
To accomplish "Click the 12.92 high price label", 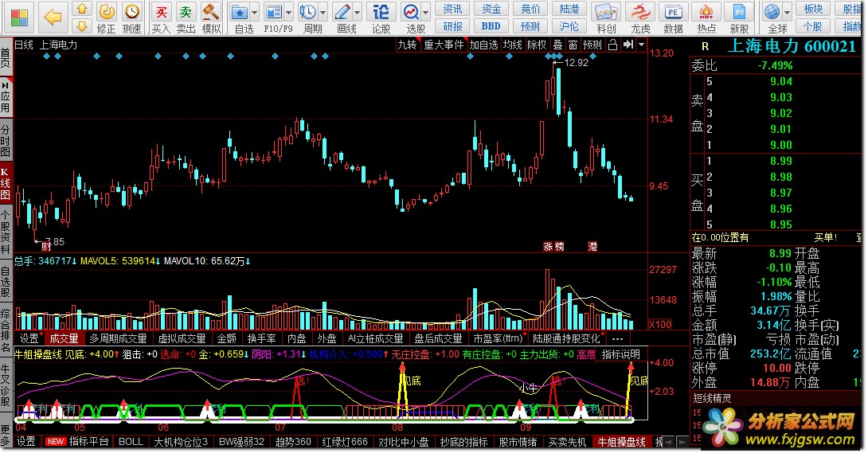I will point(577,63).
